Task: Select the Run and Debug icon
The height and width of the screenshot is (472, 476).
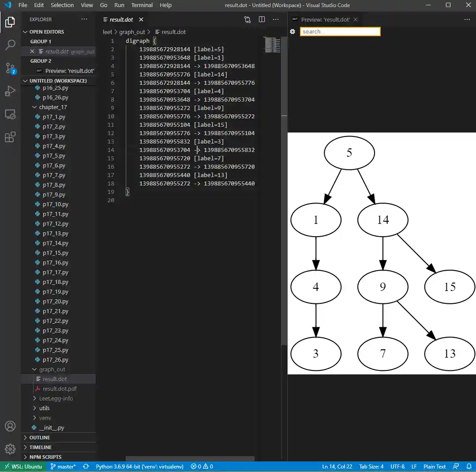Action: pos(10,91)
